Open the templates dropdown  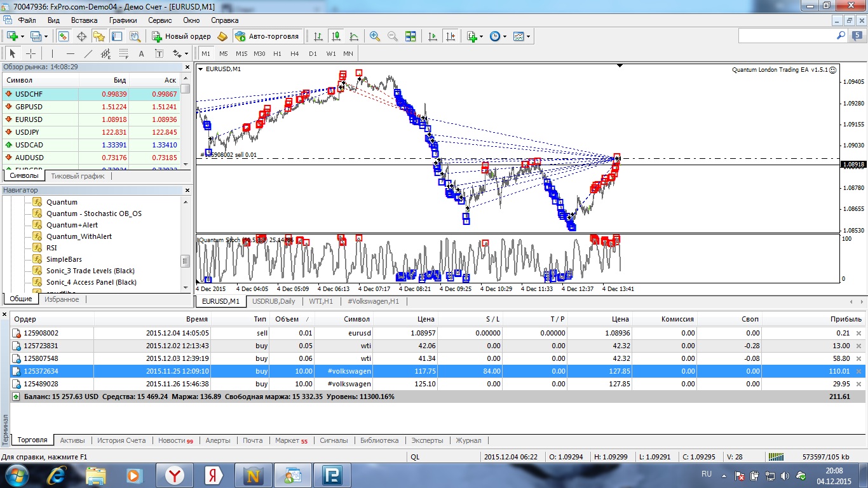(x=528, y=36)
